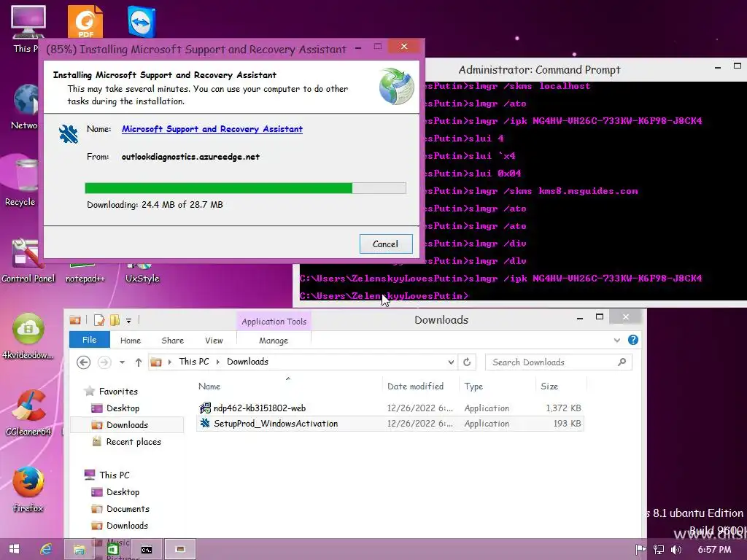Switch to the installer taskbar button
This screenshot has height=560, width=747.
[180, 549]
